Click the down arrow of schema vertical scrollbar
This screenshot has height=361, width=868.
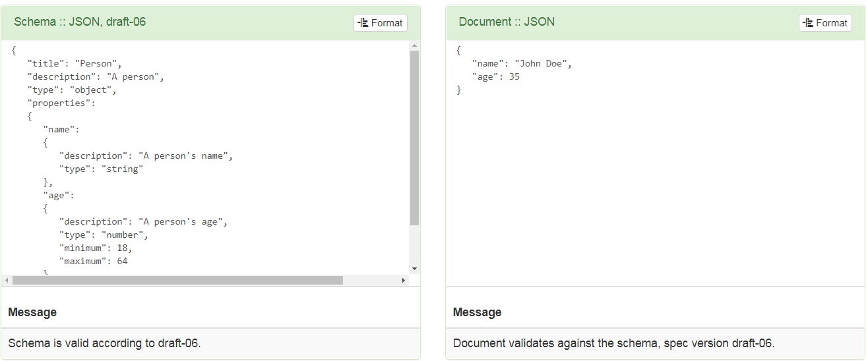click(414, 269)
